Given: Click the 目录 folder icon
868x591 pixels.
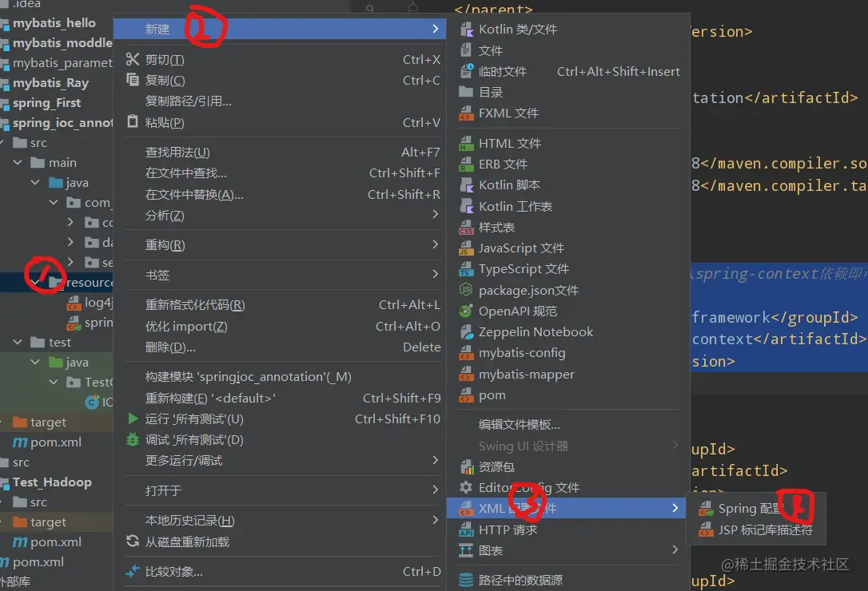Looking at the screenshot, I should coord(466,92).
